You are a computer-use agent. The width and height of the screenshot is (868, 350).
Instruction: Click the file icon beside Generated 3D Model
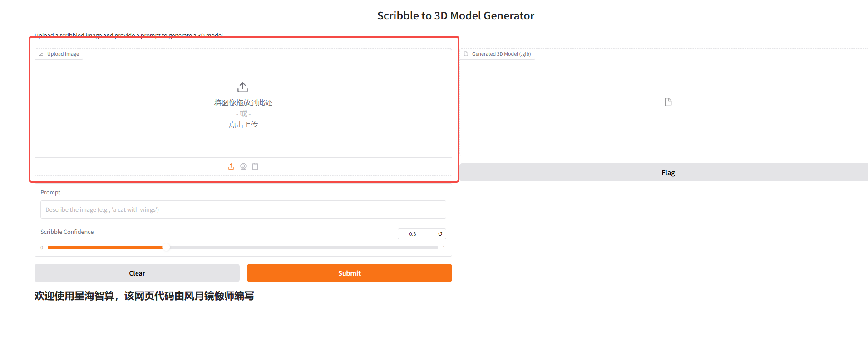click(x=466, y=54)
